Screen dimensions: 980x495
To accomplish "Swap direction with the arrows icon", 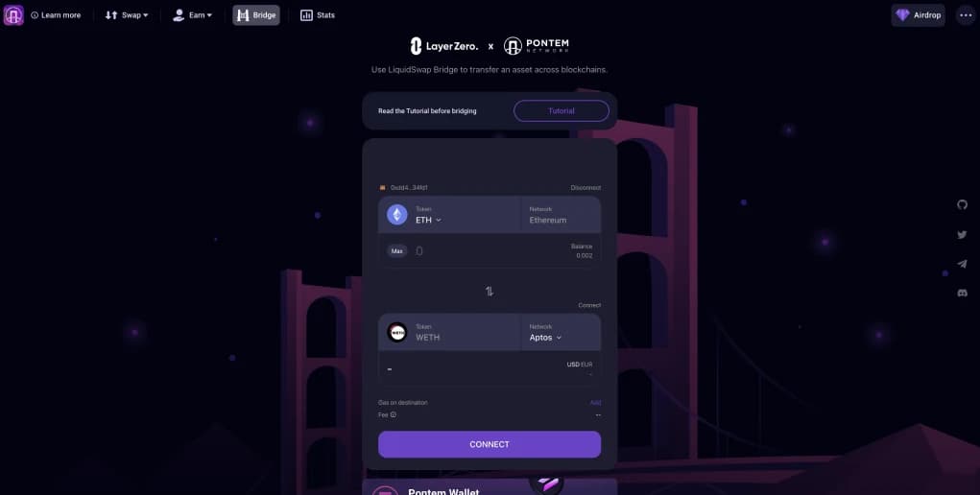I will pyautogui.click(x=490, y=292).
